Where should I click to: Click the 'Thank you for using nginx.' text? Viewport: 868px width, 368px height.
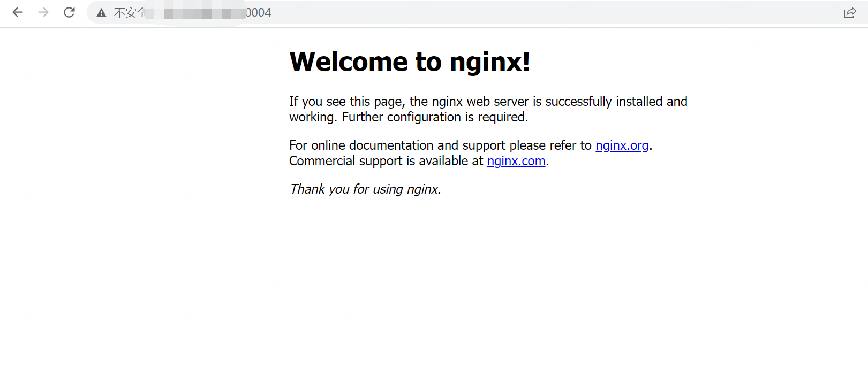coord(365,189)
